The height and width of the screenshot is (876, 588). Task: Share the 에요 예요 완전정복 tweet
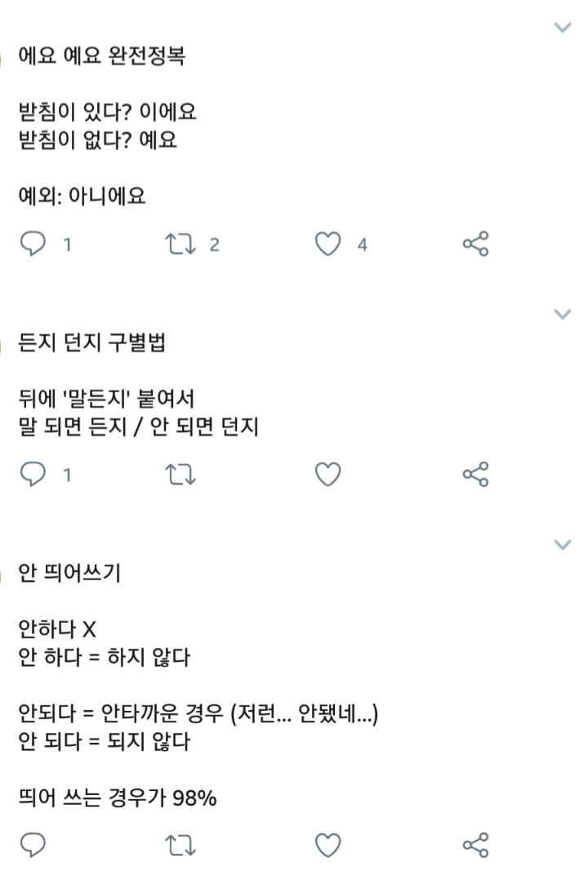coord(475,244)
